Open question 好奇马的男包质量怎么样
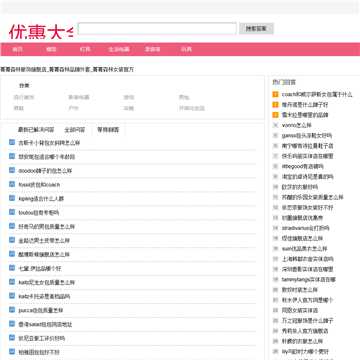The image size is (360, 360). click(x=47, y=227)
